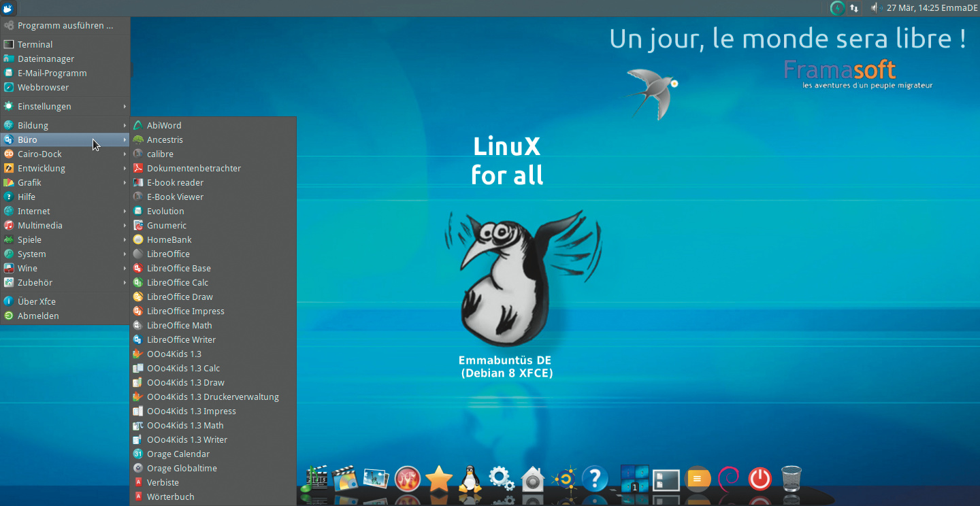This screenshot has height=506, width=980.
Task: Open Ancestris in the Büro submenu
Action: [x=213, y=139]
